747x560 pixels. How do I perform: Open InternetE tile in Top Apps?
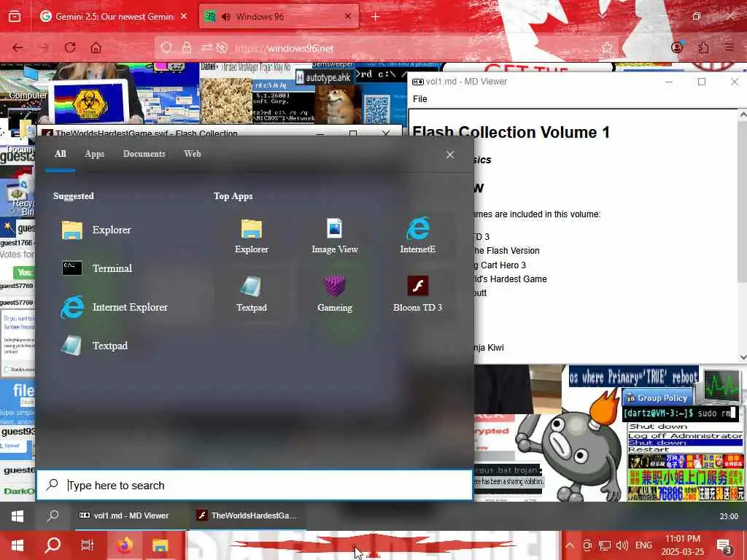(x=418, y=237)
